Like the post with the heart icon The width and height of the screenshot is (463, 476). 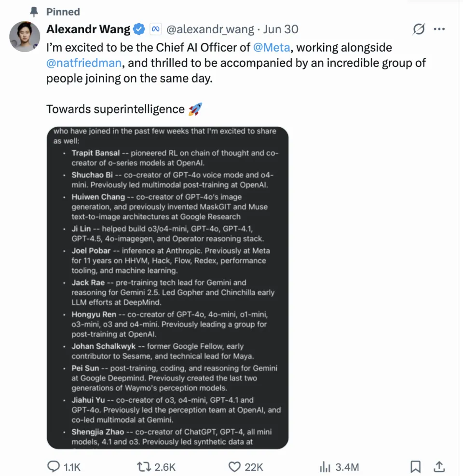[x=234, y=466]
